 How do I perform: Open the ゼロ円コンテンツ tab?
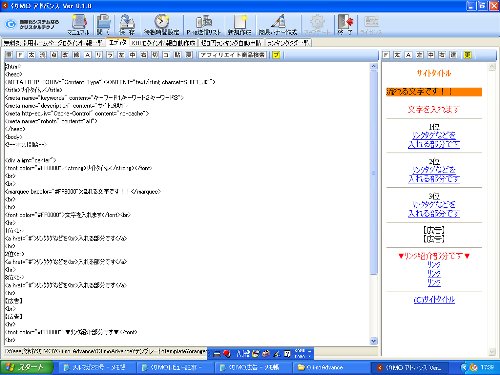(x=231, y=43)
